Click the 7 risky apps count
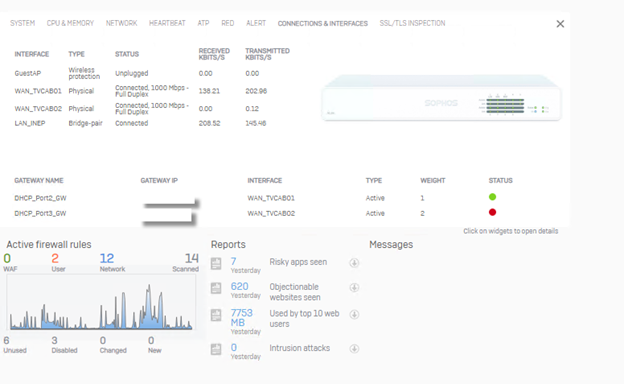The width and height of the screenshot is (624, 384). pyautogui.click(x=234, y=261)
